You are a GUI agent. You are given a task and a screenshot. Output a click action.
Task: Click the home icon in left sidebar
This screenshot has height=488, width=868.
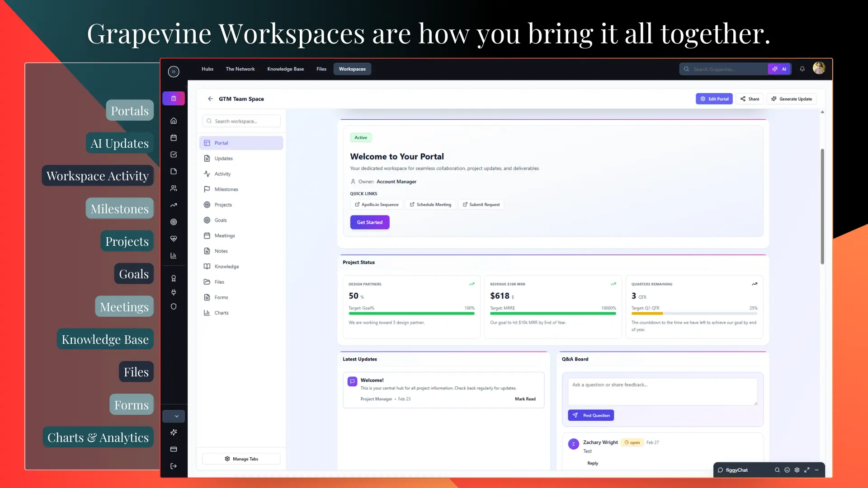point(174,121)
